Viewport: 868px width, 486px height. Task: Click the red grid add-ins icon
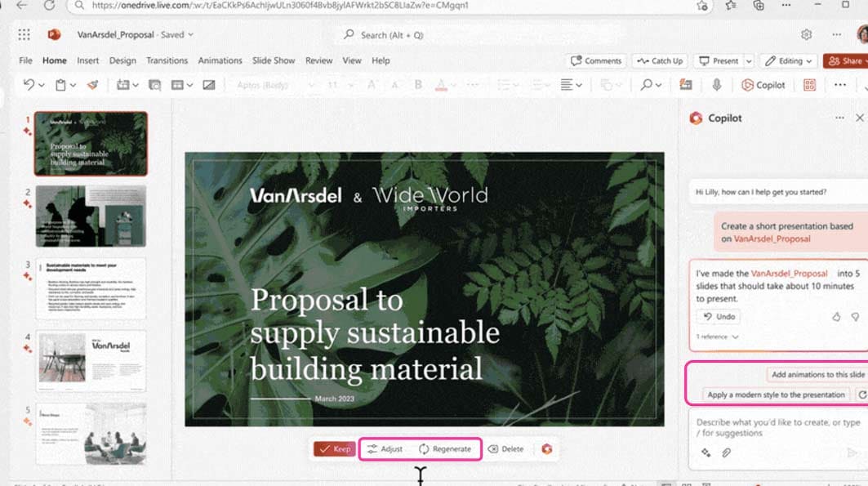point(809,85)
